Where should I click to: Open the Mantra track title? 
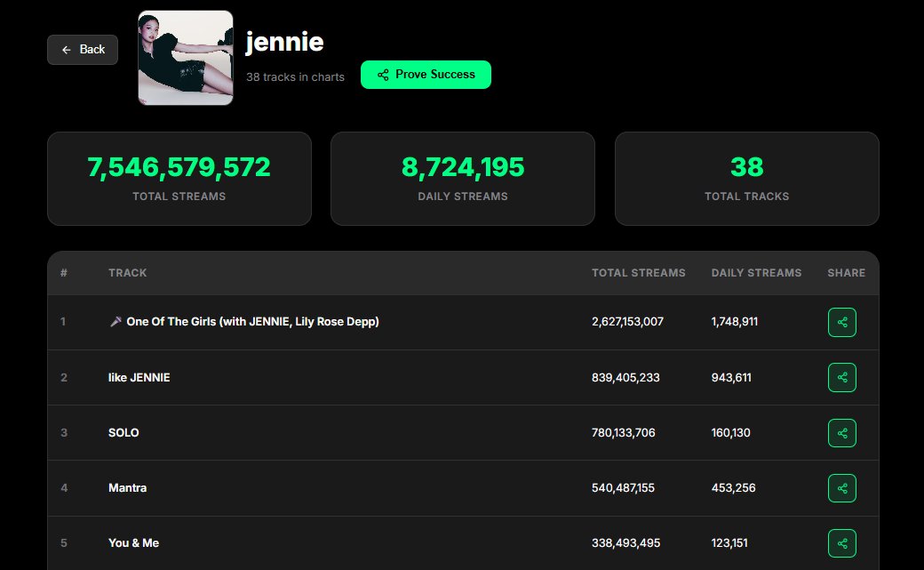point(127,488)
